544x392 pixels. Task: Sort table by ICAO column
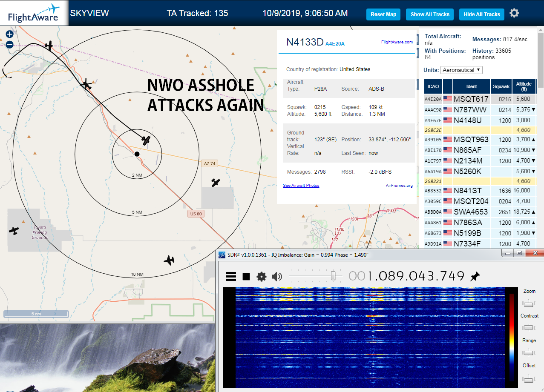coord(433,86)
